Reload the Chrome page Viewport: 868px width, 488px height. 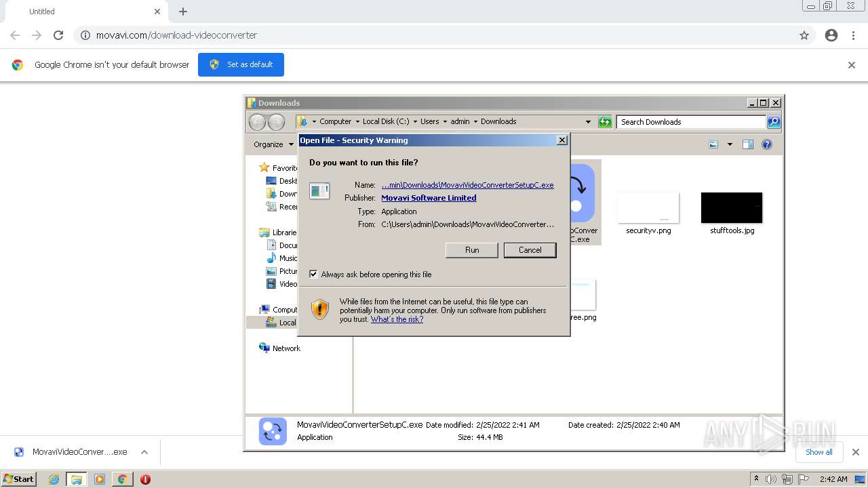[x=58, y=35]
